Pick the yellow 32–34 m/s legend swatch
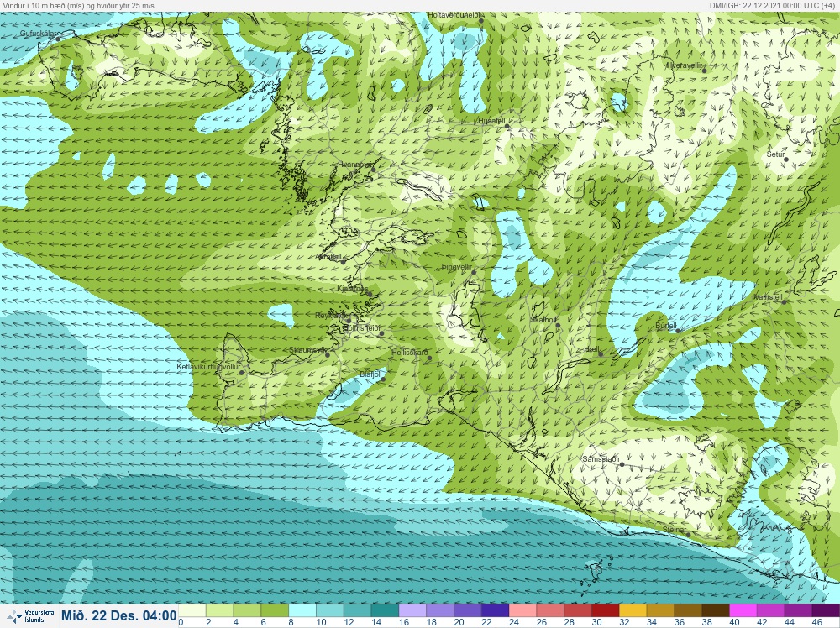This screenshot has height=628, width=840. point(633,611)
